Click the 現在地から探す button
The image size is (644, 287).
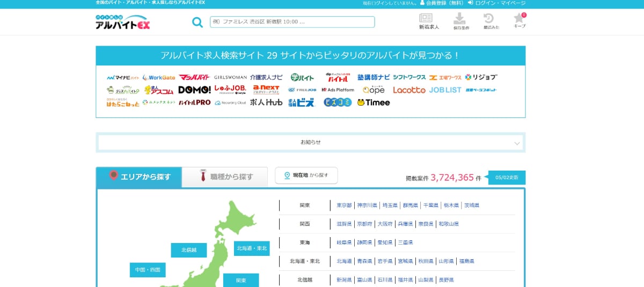pos(306,175)
